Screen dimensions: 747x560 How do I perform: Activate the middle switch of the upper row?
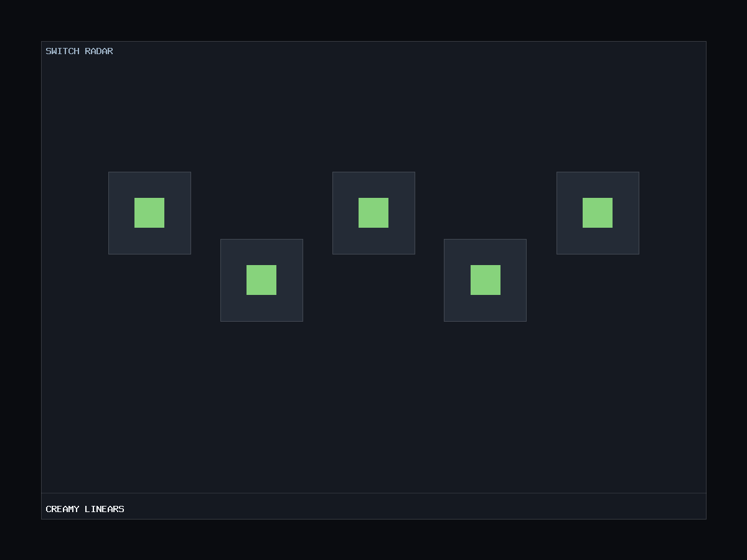point(374,213)
